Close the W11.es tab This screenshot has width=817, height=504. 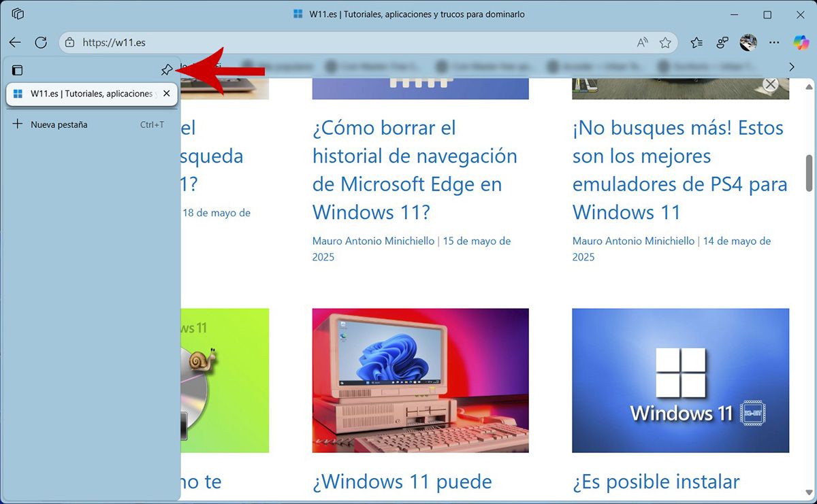coord(166,94)
